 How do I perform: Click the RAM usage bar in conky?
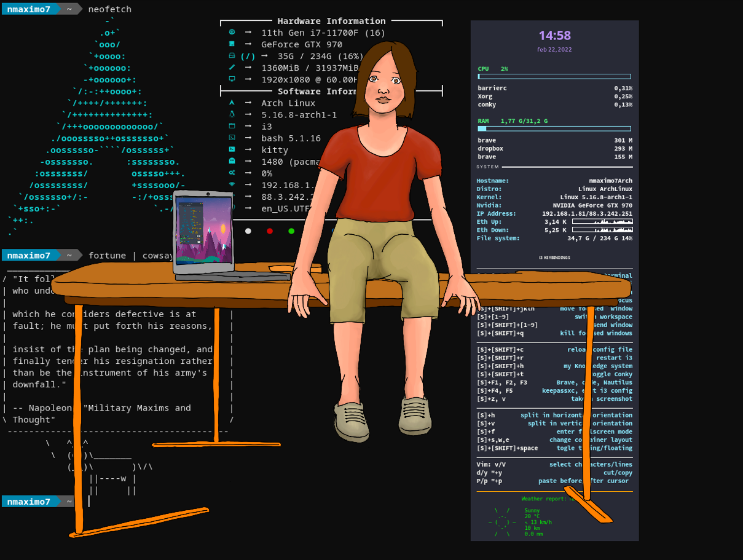[x=554, y=128]
